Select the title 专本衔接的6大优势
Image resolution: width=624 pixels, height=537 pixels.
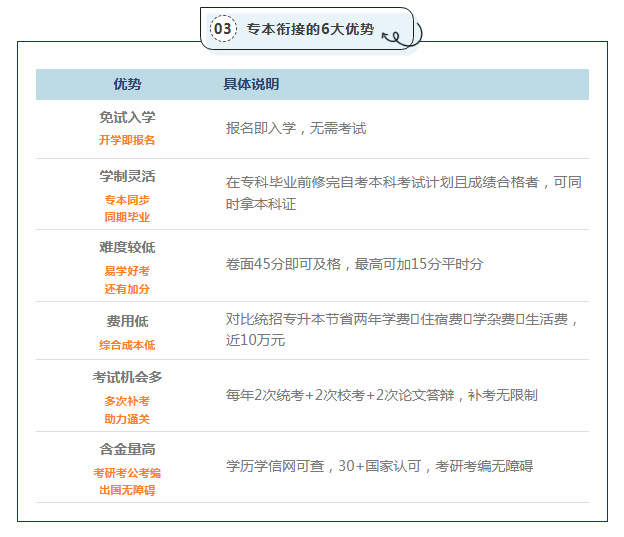pos(310,29)
